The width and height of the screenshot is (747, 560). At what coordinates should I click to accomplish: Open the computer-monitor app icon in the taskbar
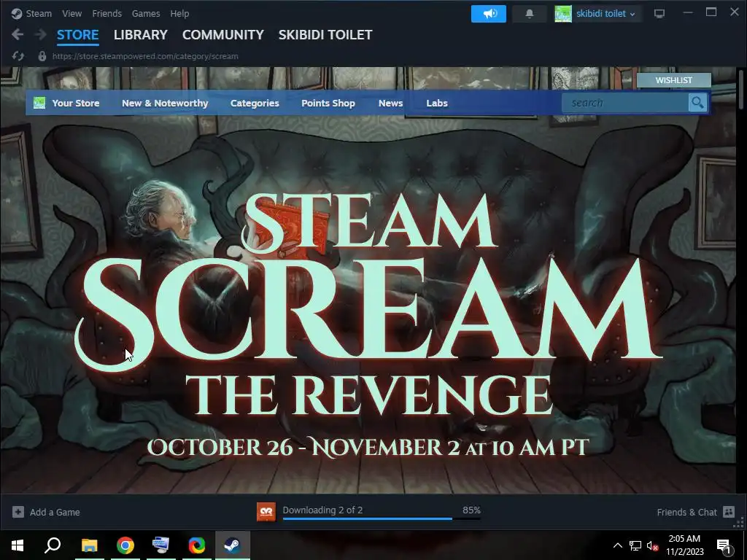[x=160, y=545]
